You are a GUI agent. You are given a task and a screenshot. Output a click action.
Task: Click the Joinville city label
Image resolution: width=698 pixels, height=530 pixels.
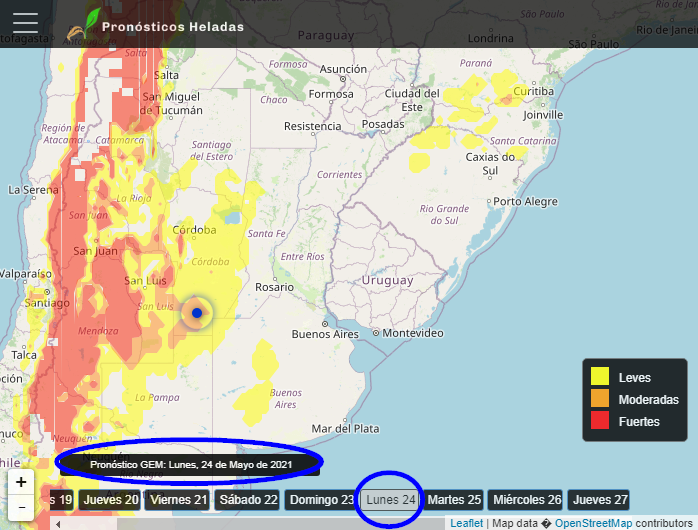point(543,115)
